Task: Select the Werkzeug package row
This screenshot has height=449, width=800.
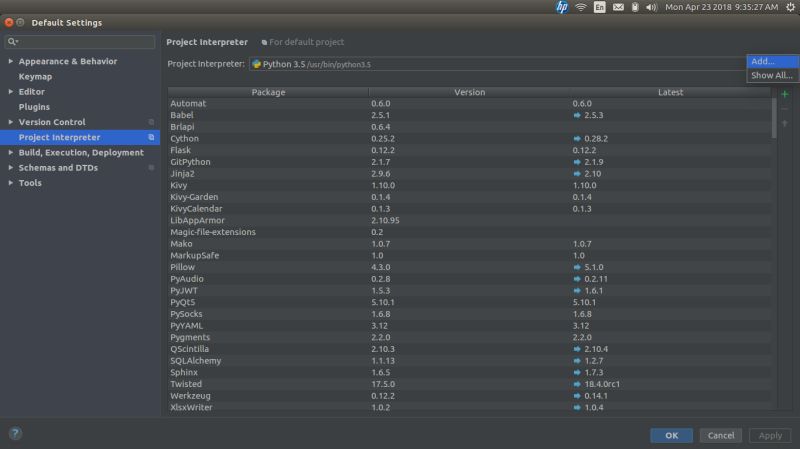Action: [x=469, y=396]
